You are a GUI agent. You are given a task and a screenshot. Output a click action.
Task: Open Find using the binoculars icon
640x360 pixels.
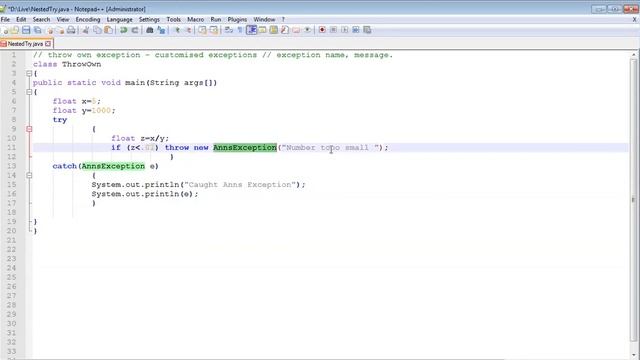click(150, 30)
